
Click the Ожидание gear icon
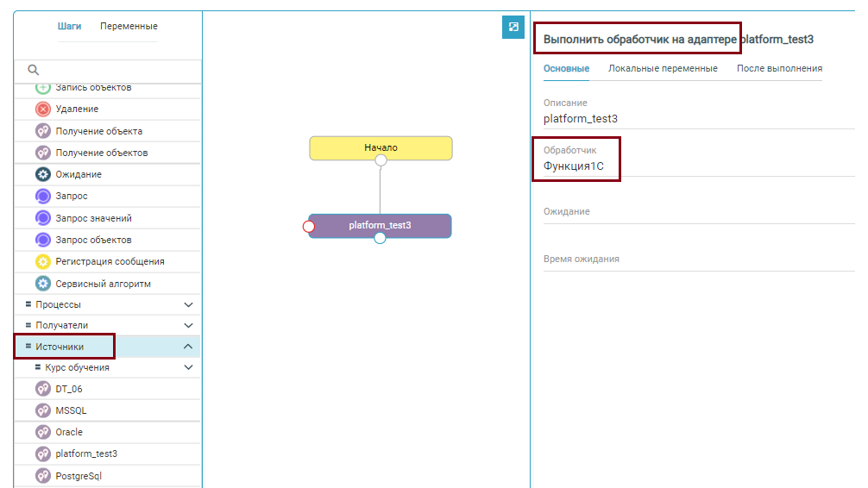coord(43,174)
